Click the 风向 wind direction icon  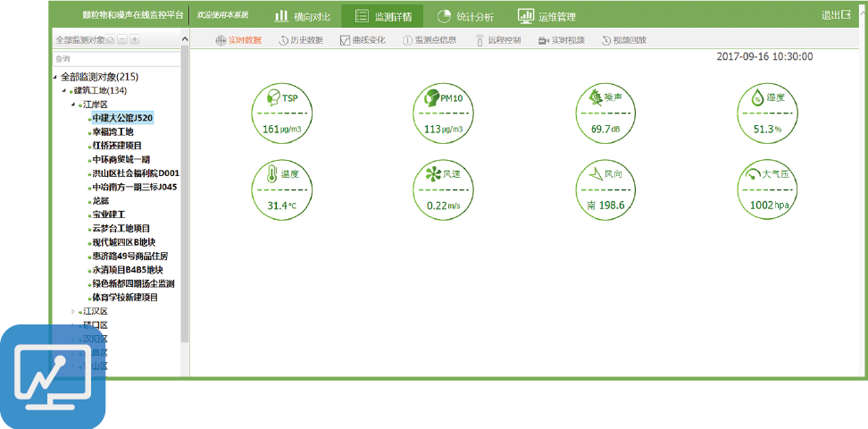click(592, 174)
